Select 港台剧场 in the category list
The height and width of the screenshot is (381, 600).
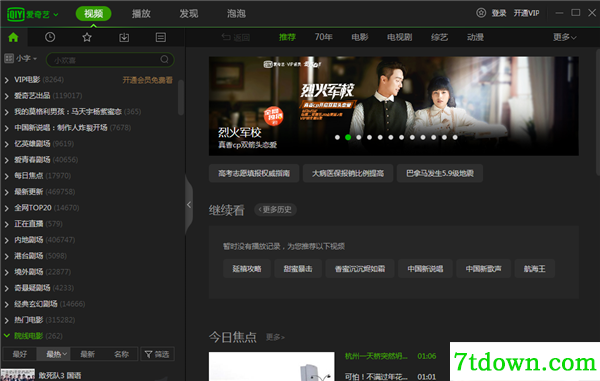coord(29,256)
